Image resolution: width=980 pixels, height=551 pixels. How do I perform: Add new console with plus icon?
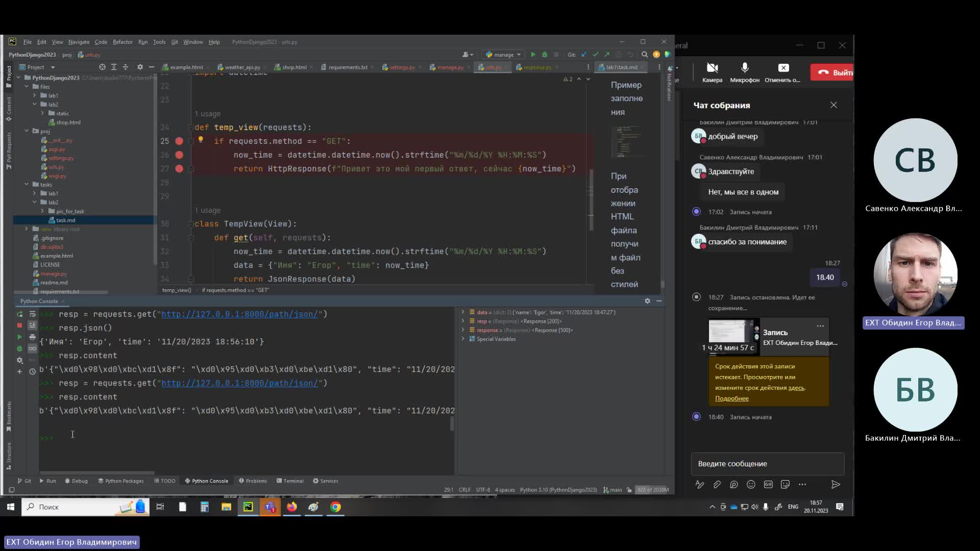click(19, 371)
